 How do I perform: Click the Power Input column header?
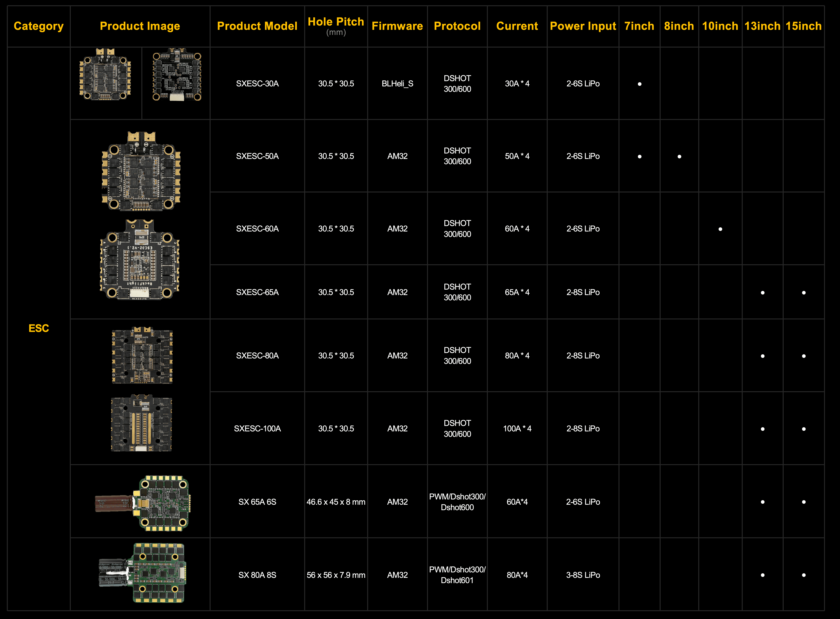tap(583, 26)
